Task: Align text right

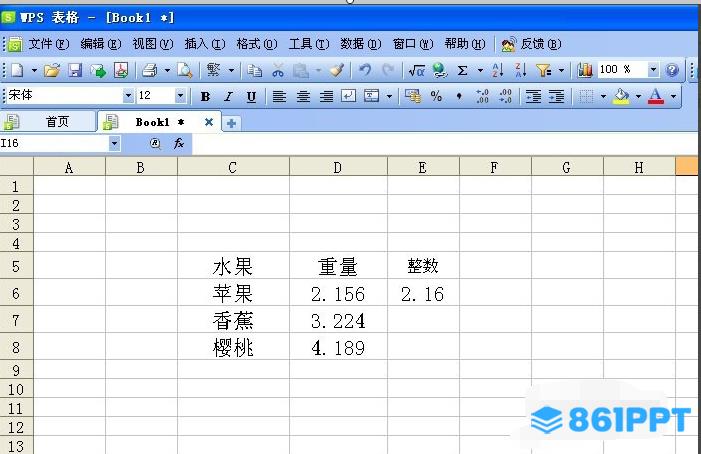Action: [x=326, y=96]
